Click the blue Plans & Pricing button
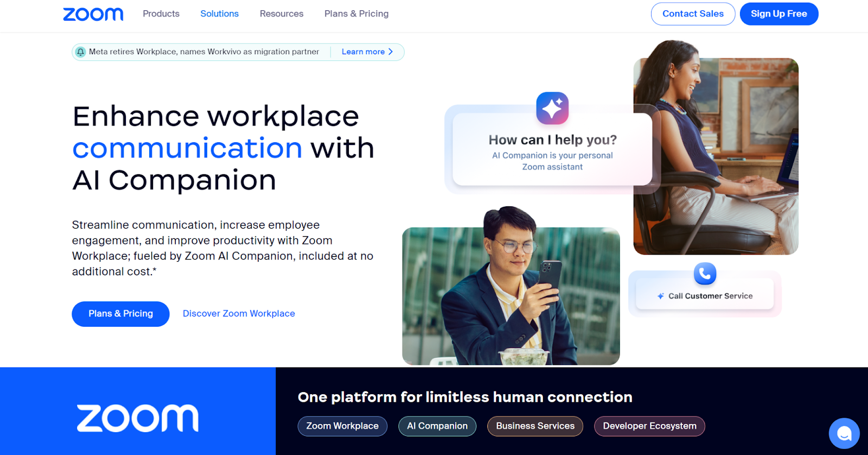This screenshot has width=868, height=455. coord(120,314)
